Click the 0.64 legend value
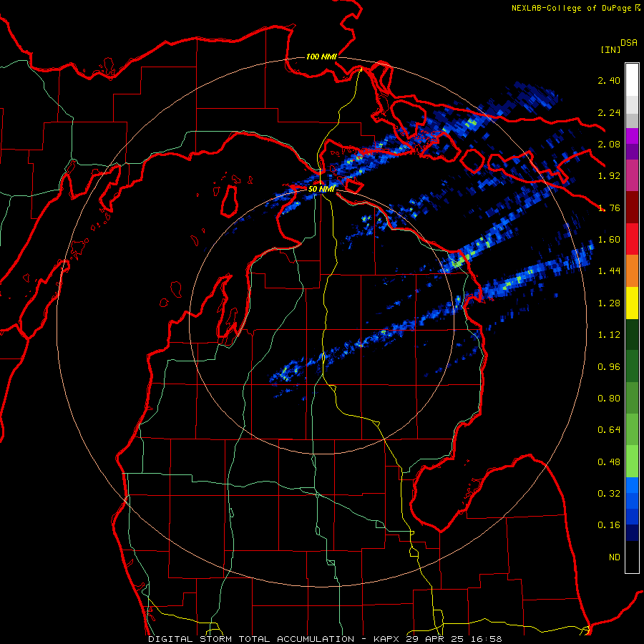644x644 pixels. tap(609, 430)
